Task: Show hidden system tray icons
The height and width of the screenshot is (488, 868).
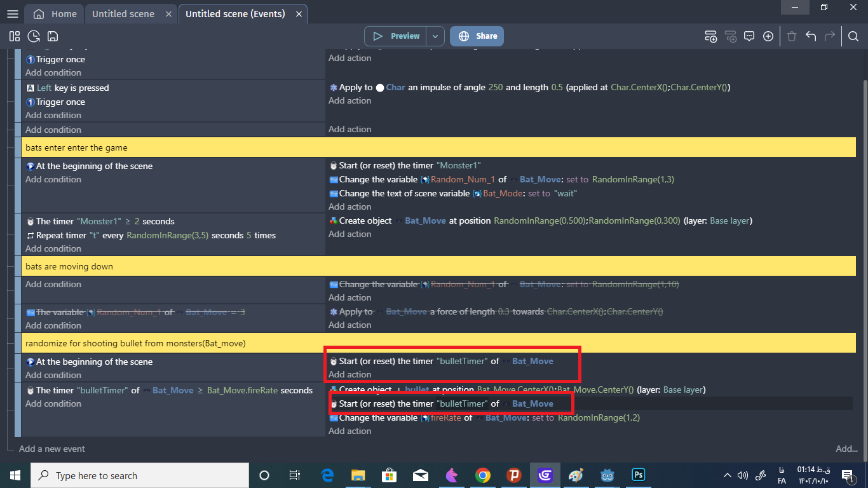Action: click(727, 475)
